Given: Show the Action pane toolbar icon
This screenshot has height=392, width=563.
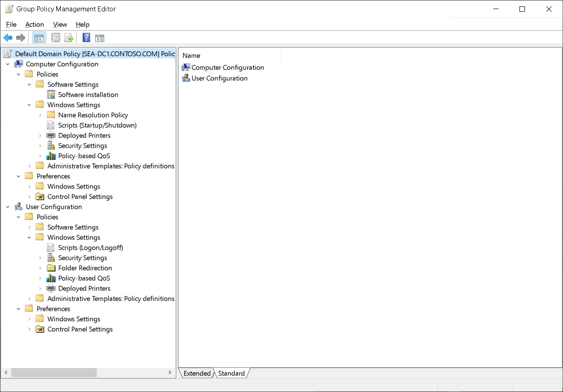Looking at the screenshot, I should tap(100, 38).
